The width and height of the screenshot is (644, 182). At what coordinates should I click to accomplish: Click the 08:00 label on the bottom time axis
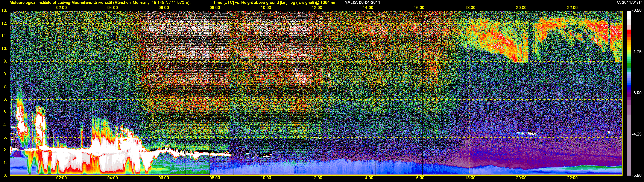pyautogui.click(x=215, y=178)
